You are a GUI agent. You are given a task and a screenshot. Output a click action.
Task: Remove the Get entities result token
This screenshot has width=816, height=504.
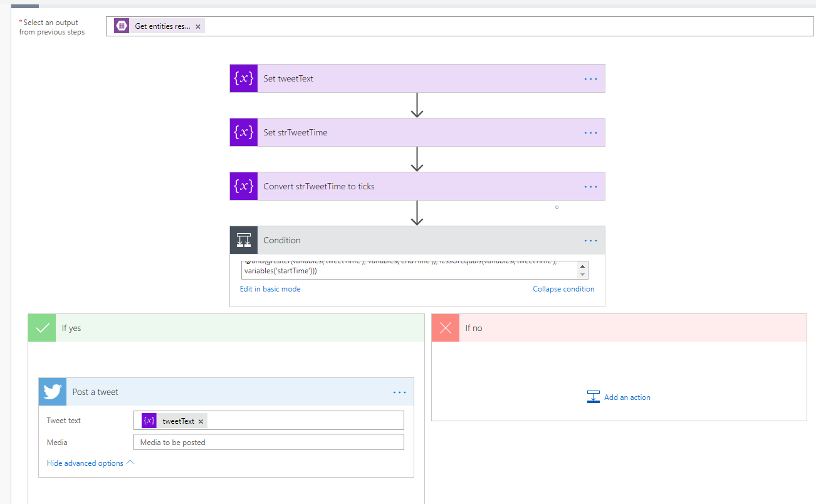click(198, 26)
